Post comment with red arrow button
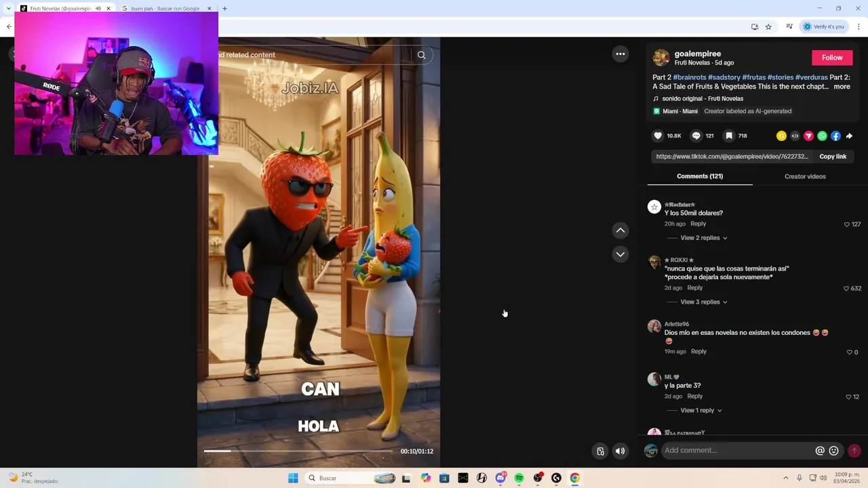Viewport: 868px width, 488px height. [x=854, y=451]
